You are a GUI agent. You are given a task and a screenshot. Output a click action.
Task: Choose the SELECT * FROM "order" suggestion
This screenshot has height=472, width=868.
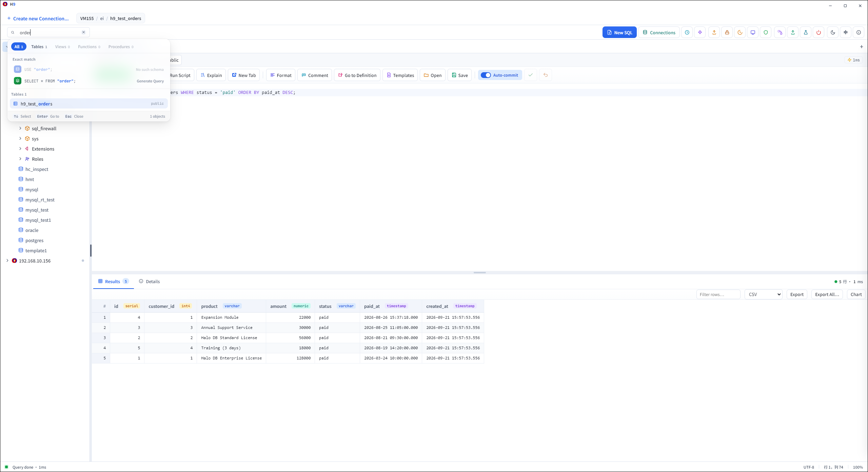(x=89, y=81)
